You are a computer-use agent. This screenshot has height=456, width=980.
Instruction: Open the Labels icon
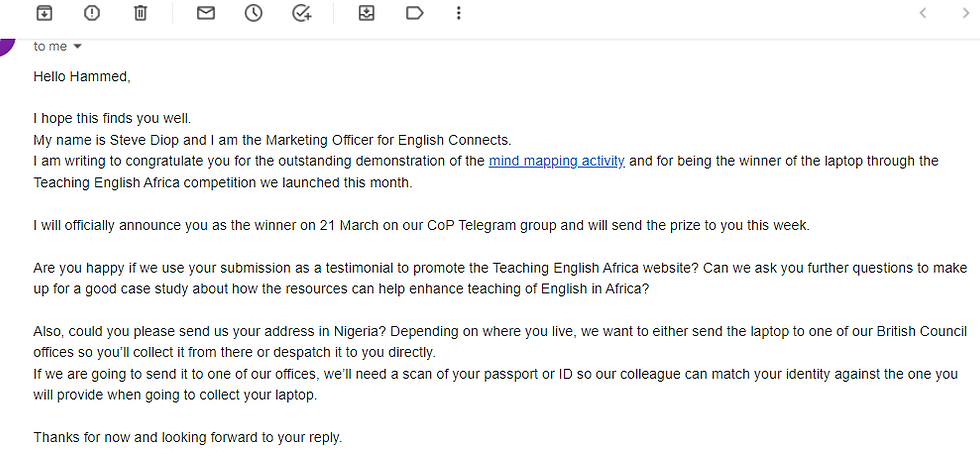(x=415, y=13)
